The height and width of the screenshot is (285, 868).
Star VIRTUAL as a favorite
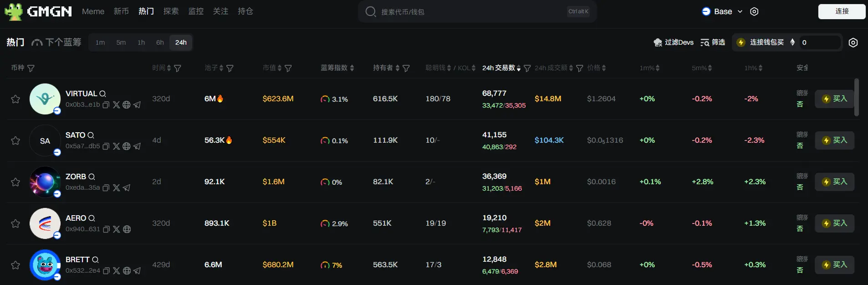pyautogui.click(x=15, y=99)
